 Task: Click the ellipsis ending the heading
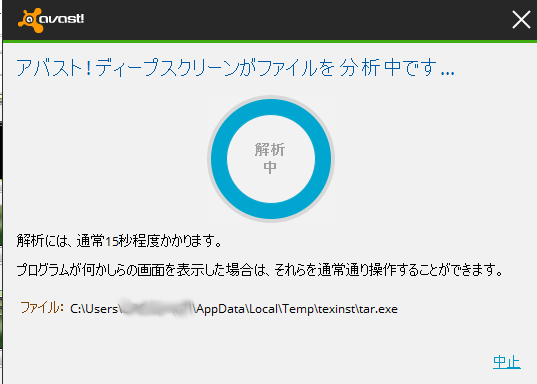point(448,73)
